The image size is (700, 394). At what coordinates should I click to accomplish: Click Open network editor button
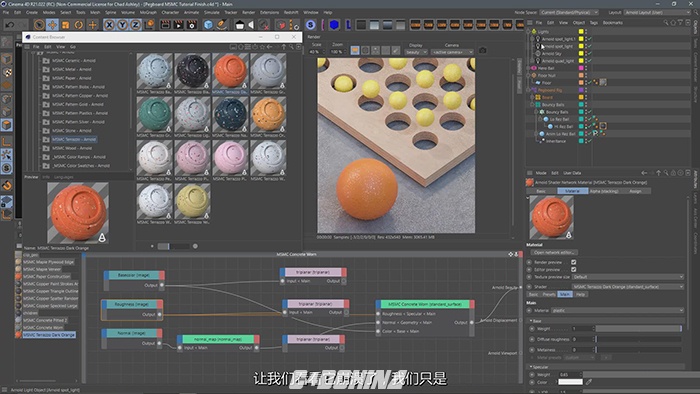[x=554, y=253]
